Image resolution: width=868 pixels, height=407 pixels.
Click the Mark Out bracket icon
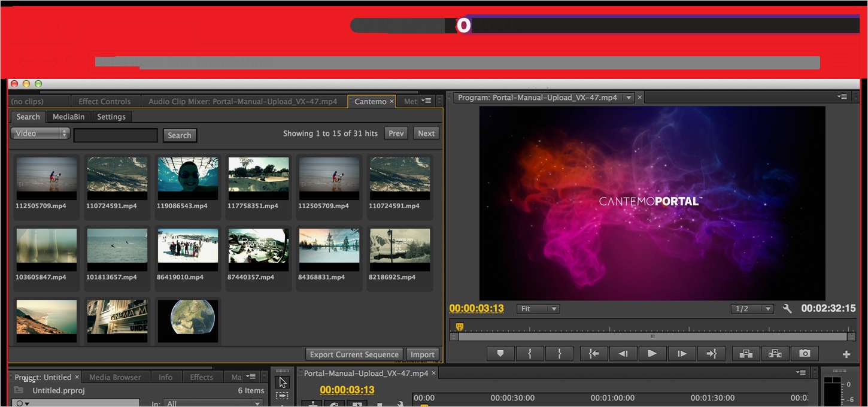[559, 354]
